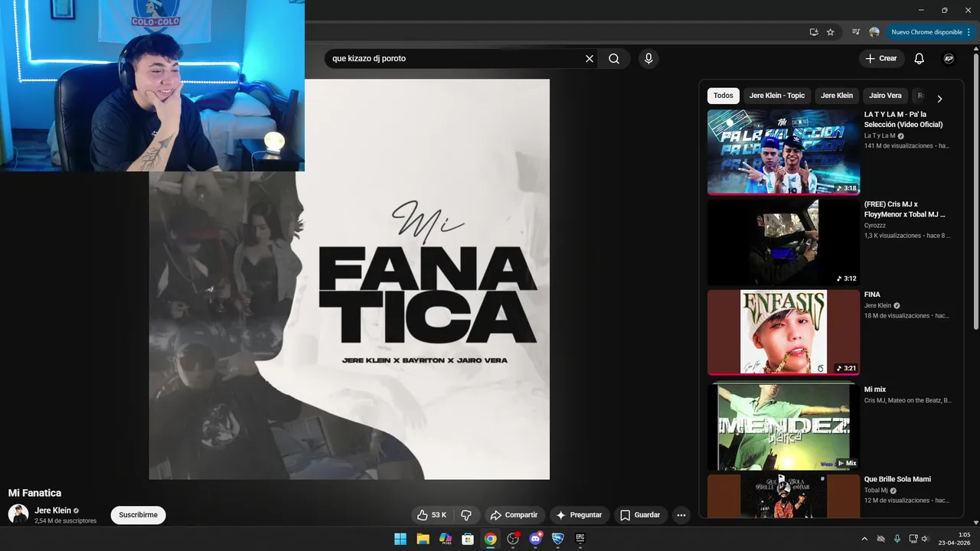
Task: Click the Crear button
Action: [880, 59]
